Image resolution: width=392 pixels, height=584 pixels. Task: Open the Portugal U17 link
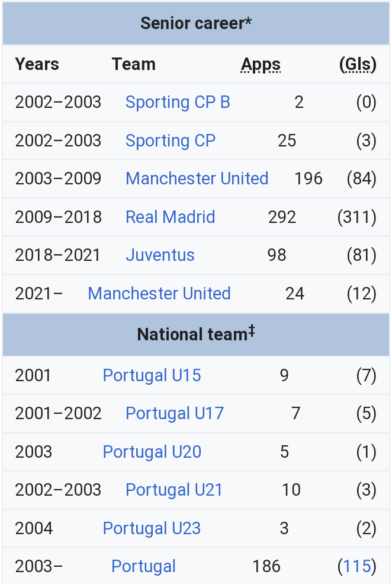(x=175, y=413)
